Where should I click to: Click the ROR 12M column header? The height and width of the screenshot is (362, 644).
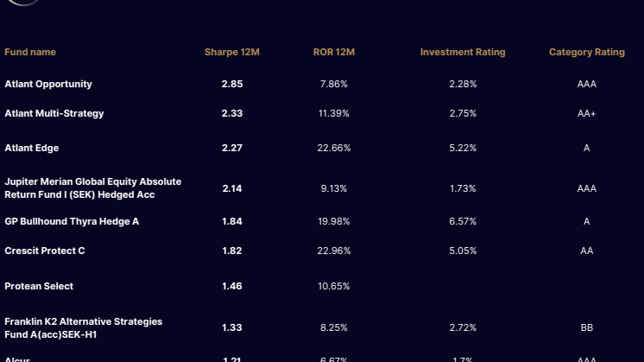(333, 53)
